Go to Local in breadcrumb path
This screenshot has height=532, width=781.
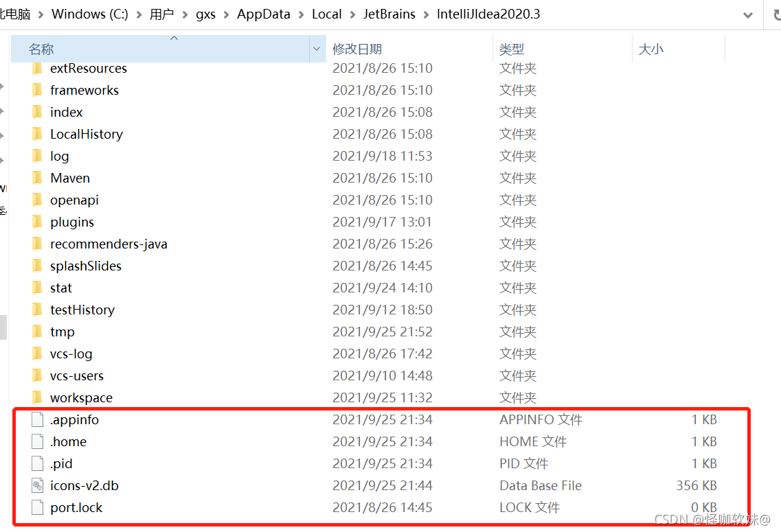click(x=327, y=14)
